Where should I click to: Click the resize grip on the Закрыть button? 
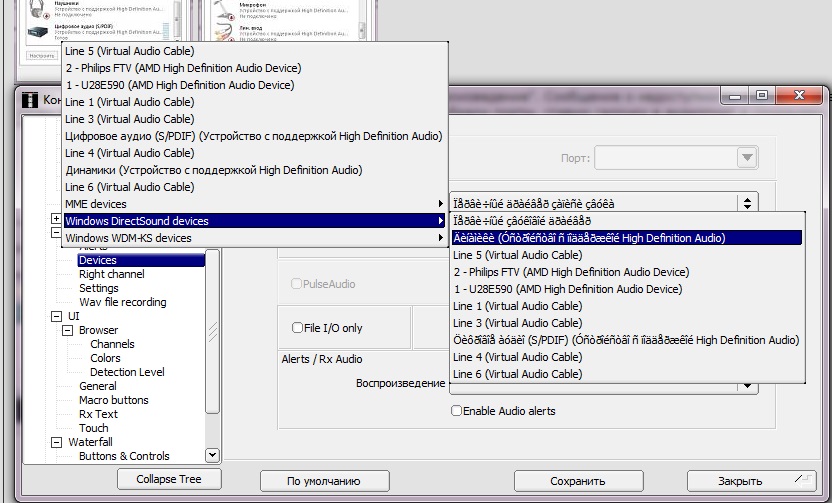point(797,479)
